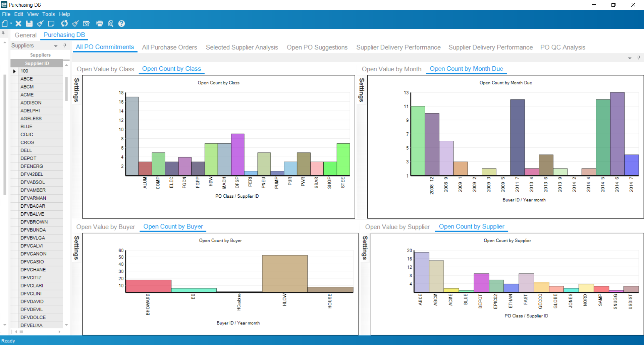Click the row selector arrow beside supplier 100
The image size is (644, 345).
point(14,71)
